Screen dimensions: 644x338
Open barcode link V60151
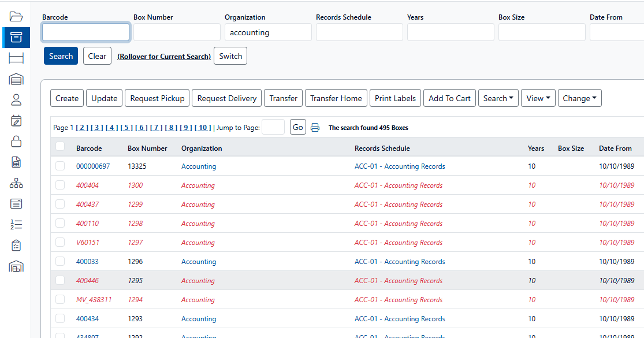(87, 243)
